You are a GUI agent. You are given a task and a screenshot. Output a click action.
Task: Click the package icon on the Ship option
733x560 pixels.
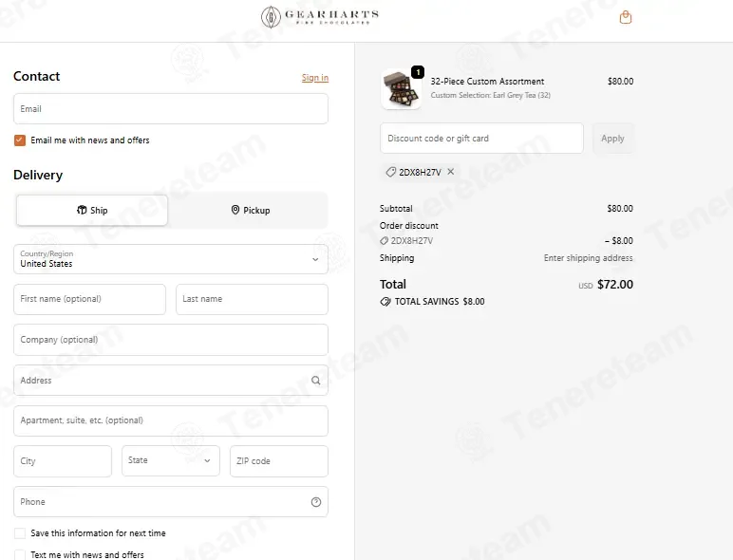pyautogui.click(x=82, y=210)
